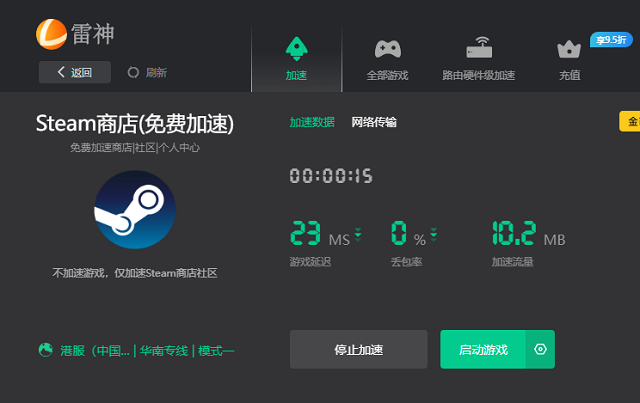
Task: Click the 免费加速商店|社区|个人中心 subtitle
Action: [x=135, y=148]
